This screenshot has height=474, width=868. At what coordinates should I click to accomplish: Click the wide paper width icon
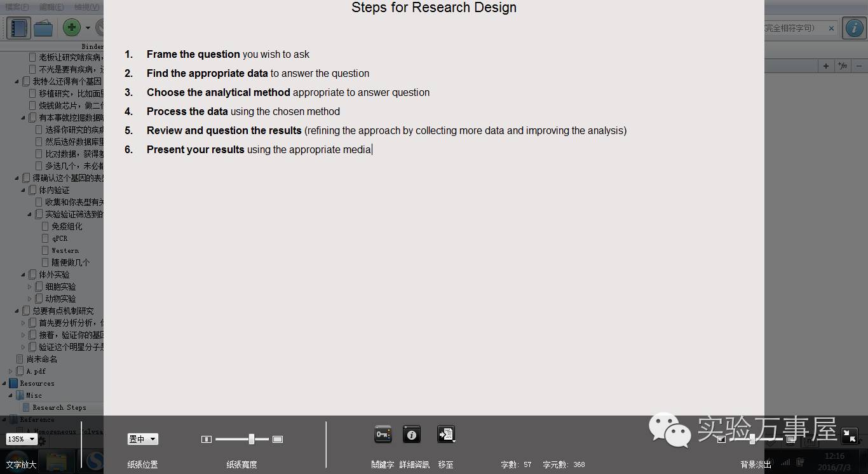(x=278, y=439)
